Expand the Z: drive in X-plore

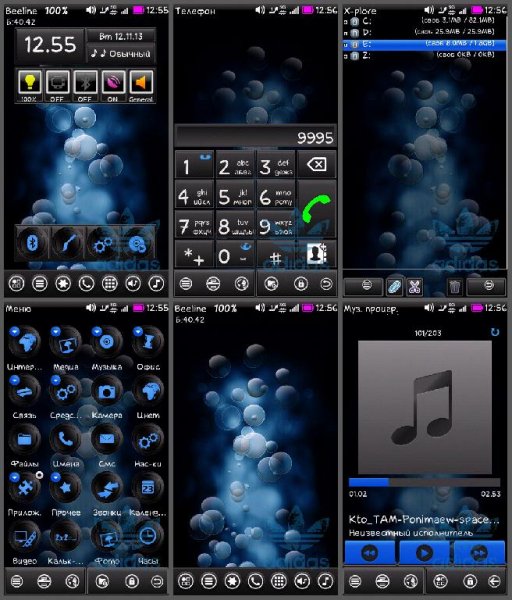click(x=425, y=55)
